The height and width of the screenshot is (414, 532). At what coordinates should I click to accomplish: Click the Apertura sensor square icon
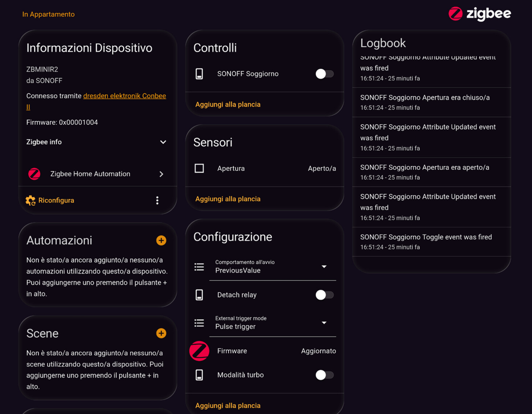[x=199, y=168]
